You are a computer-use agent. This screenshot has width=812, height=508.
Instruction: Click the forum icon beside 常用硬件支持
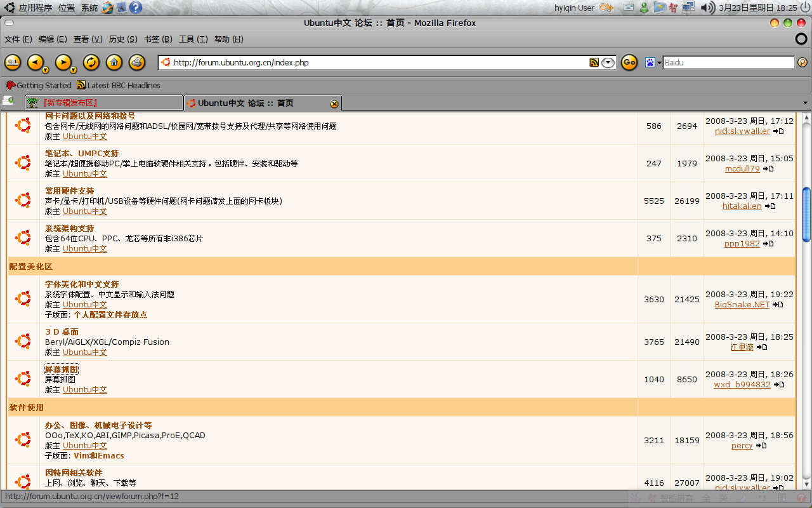[x=23, y=201]
